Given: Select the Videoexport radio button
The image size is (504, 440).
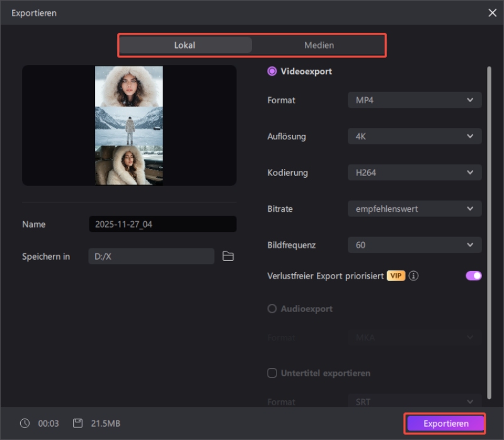Looking at the screenshot, I should tap(272, 71).
